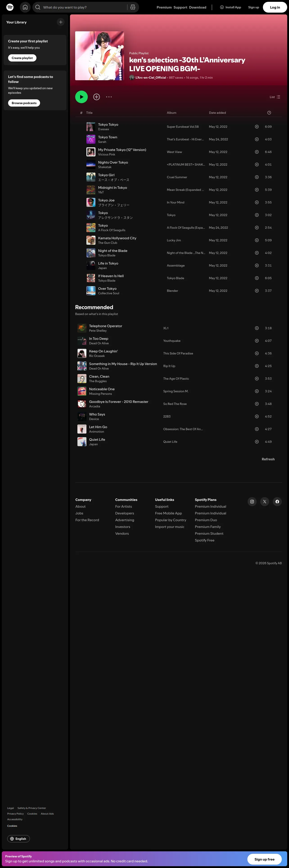289x868 pixels.
Task: Open Spotify's Instagram page
Action: 252,502
